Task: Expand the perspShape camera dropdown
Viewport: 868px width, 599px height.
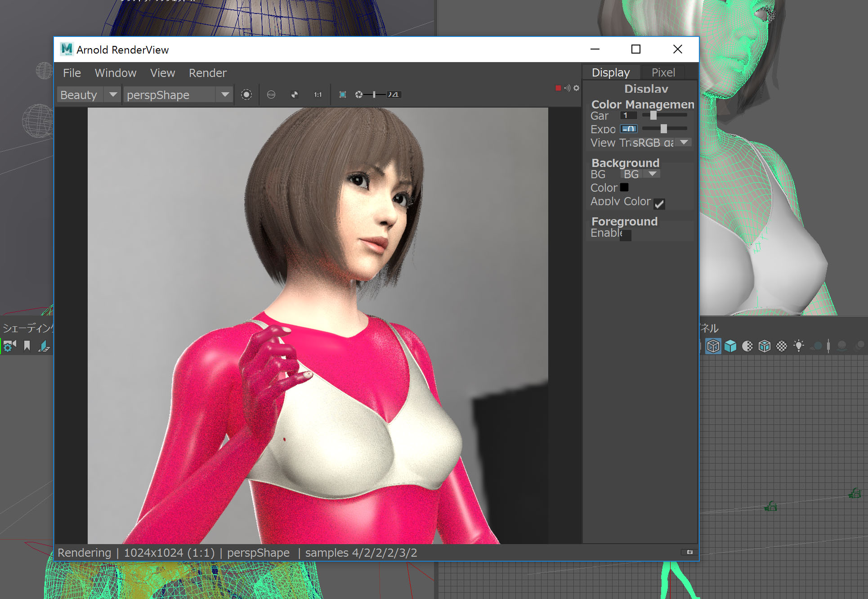Action: pyautogui.click(x=178, y=95)
